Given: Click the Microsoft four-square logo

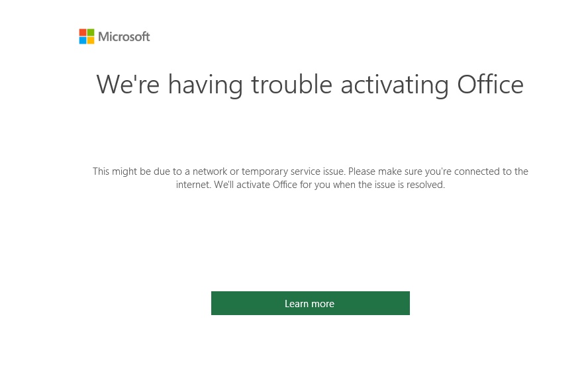Looking at the screenshot, I should coord(87,36).
